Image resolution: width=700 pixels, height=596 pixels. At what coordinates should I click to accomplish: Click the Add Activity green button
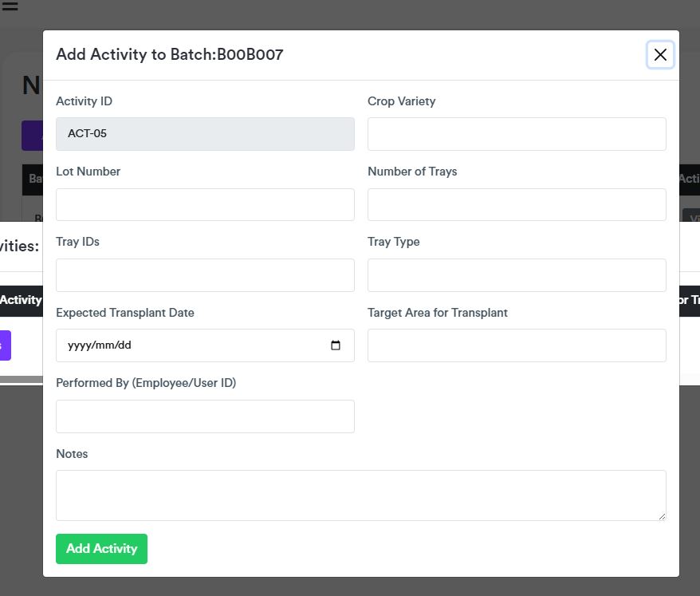click(x=101, y=549)
